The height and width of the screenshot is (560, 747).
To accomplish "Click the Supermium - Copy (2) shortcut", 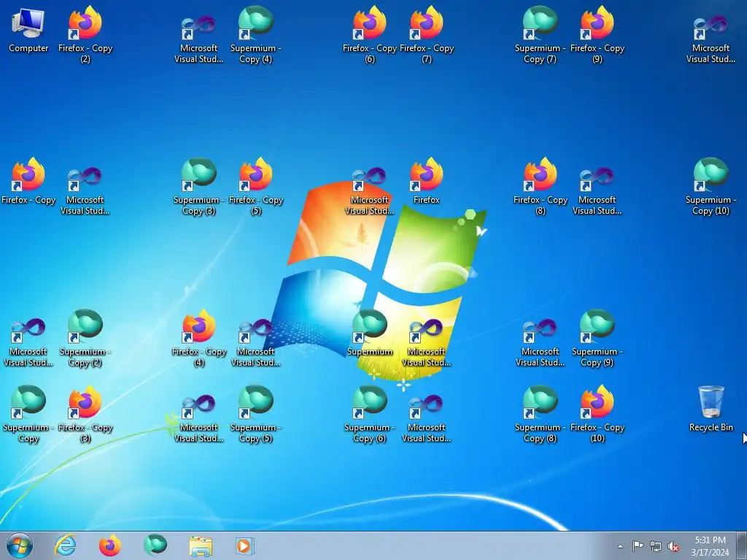I will (x=85, y=338).
